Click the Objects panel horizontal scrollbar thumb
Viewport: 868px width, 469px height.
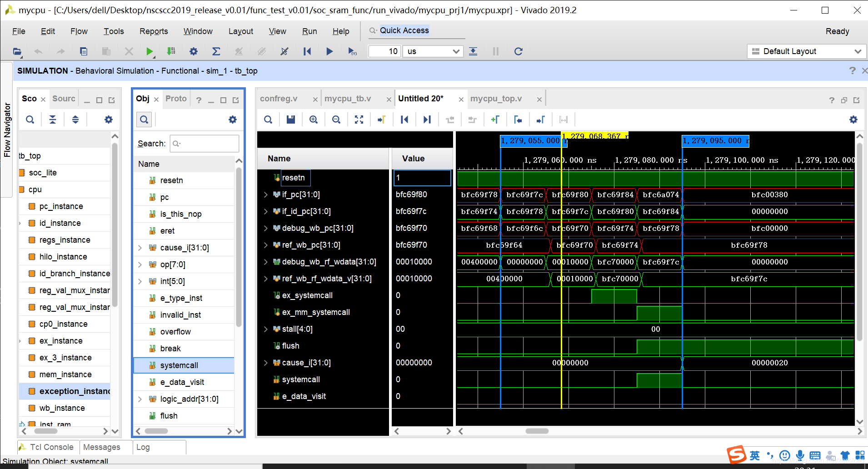pyautogui.click(x=156, y=431)
